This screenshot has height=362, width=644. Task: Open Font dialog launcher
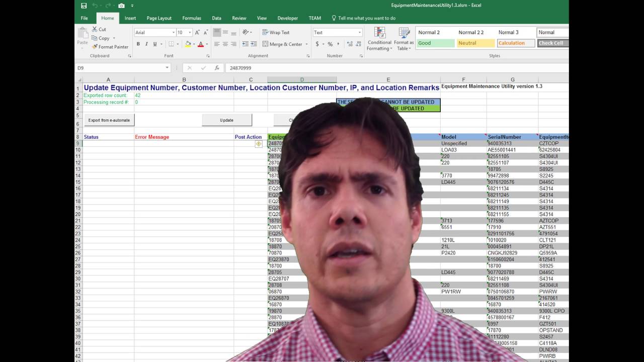[x=207, y=56]
